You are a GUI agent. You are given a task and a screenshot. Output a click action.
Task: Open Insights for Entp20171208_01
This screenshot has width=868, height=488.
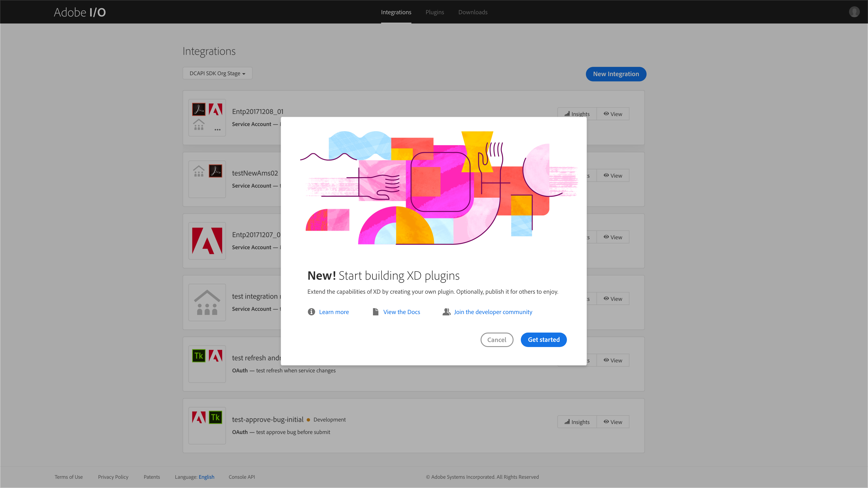coord(577,114)
